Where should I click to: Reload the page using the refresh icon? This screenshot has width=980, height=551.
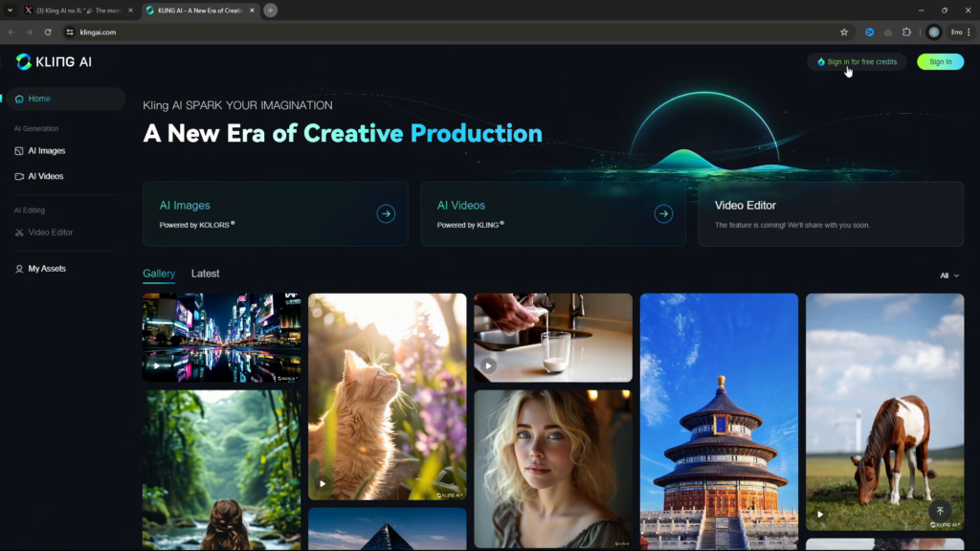click(x=48, y=32)
